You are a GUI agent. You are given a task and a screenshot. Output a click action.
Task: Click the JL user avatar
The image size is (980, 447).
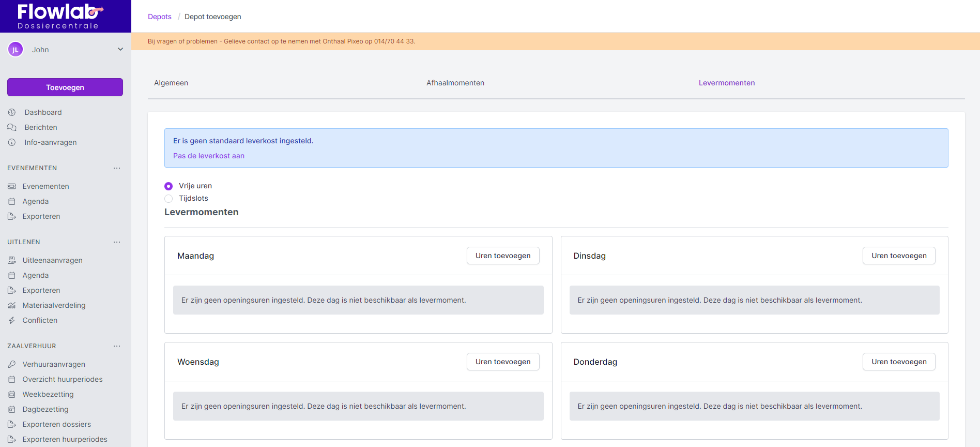pyautogui.click(x=16, y=50)
